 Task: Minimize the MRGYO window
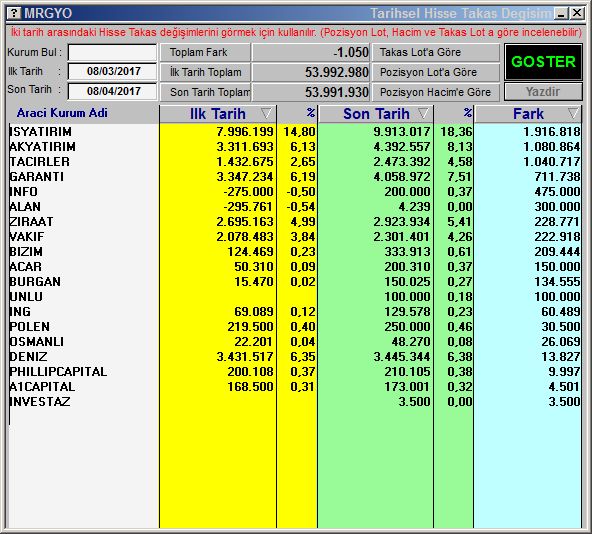click(561, 14)
